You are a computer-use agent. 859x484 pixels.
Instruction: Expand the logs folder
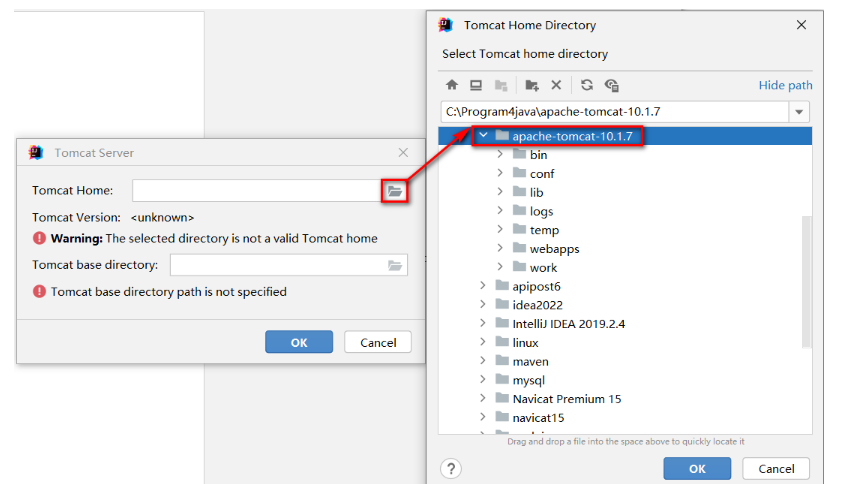(500, 210)
